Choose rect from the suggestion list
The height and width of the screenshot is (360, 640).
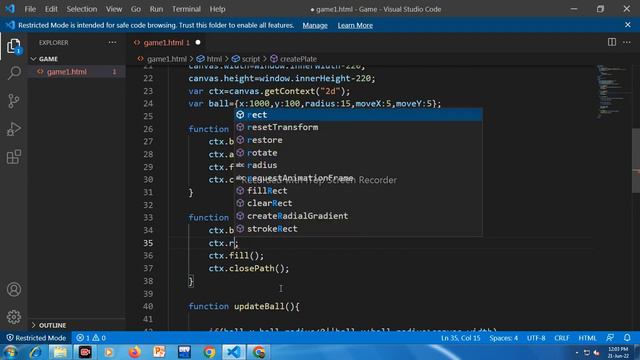tap(358, 115)
